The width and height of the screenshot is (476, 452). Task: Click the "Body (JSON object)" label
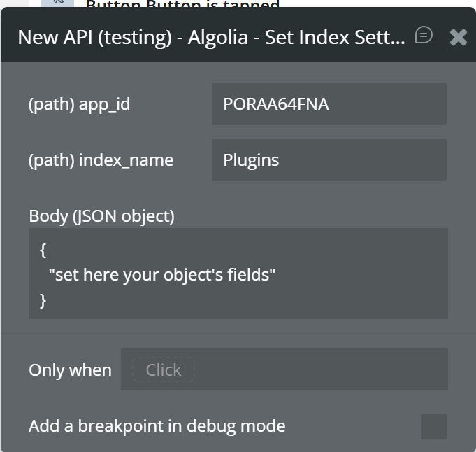tap(101, 216)
